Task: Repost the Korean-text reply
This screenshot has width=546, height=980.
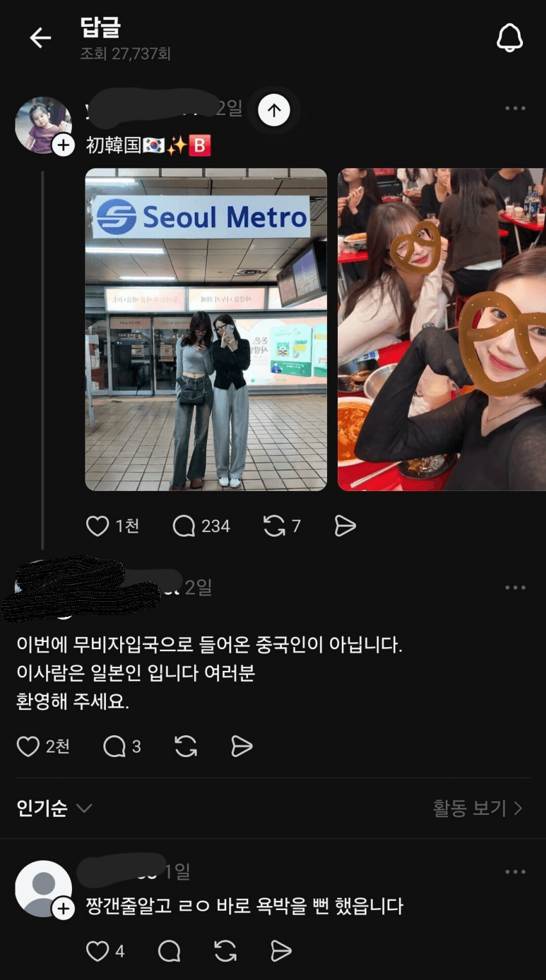Action: click(x=186, y=746)
